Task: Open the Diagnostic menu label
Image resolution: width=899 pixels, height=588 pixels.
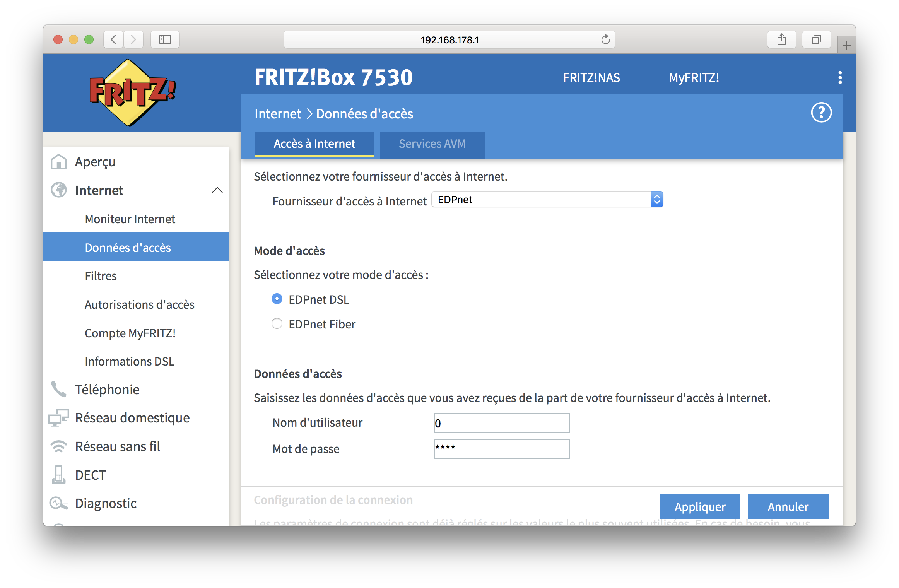Action: tap(106, 503)
